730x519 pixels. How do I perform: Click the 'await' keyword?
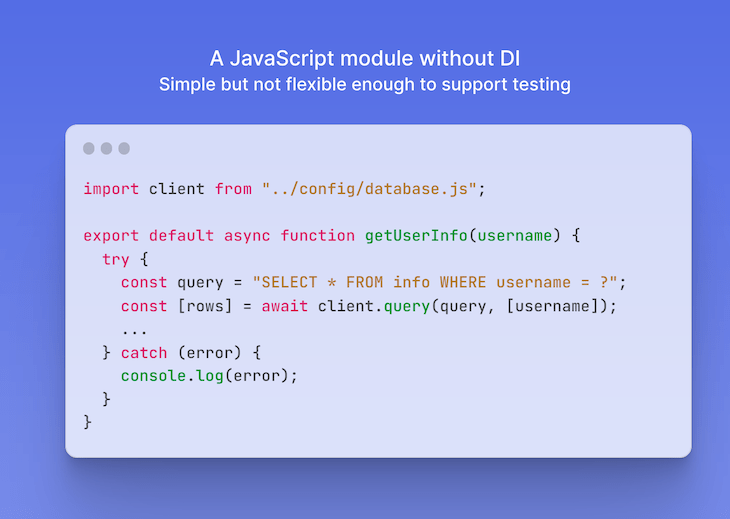(284, 306)
